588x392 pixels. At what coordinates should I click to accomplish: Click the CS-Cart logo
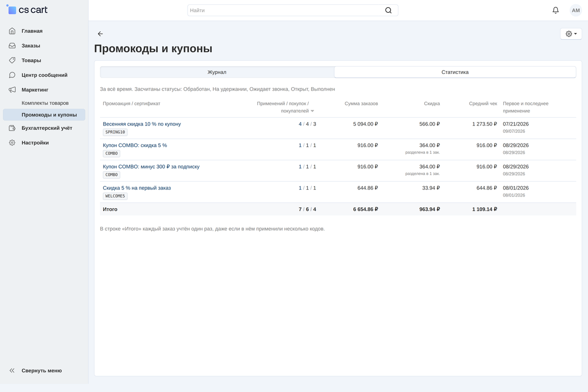[27, 10]
